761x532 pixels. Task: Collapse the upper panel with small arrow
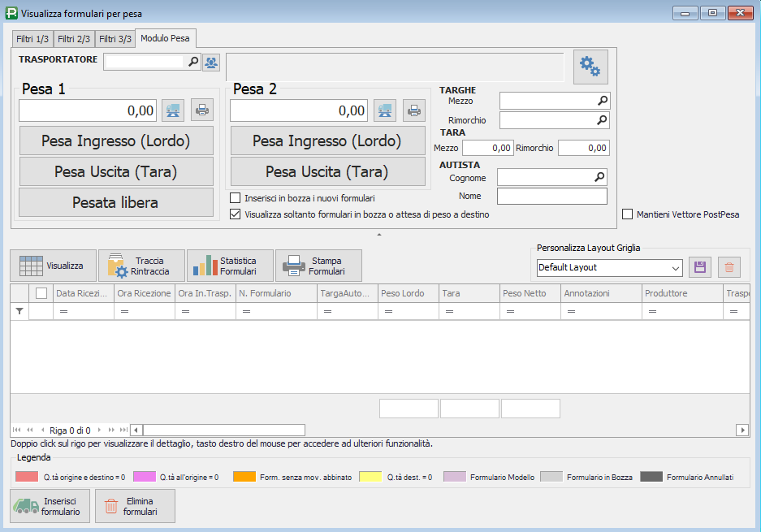pyautogui.click(x=379, y=235)
